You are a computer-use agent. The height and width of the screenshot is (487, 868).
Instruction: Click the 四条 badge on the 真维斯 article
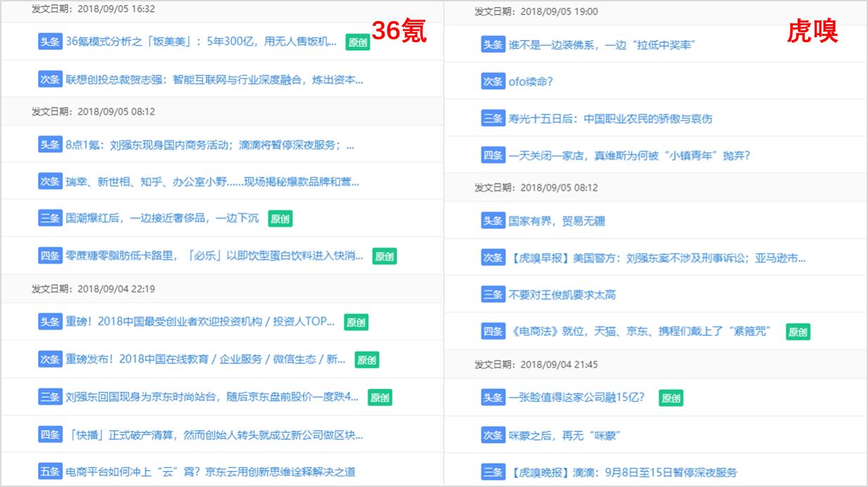(491, 155)
